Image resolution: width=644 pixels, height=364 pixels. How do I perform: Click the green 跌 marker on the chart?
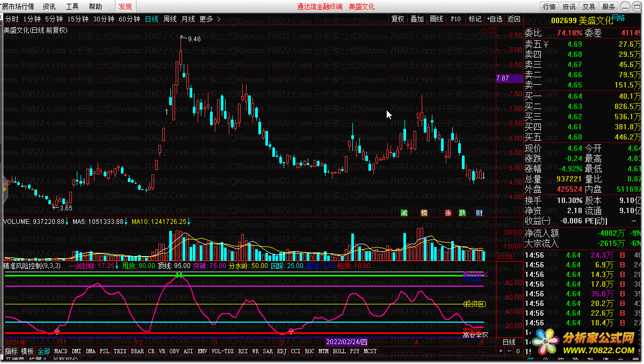(x=462, y=213)
